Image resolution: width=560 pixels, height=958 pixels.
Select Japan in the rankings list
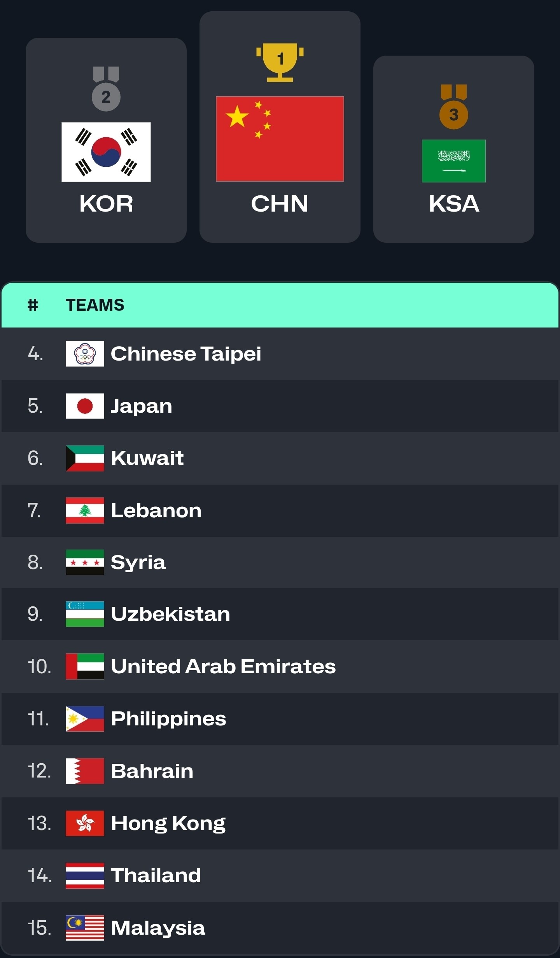(x=280, y=406)
